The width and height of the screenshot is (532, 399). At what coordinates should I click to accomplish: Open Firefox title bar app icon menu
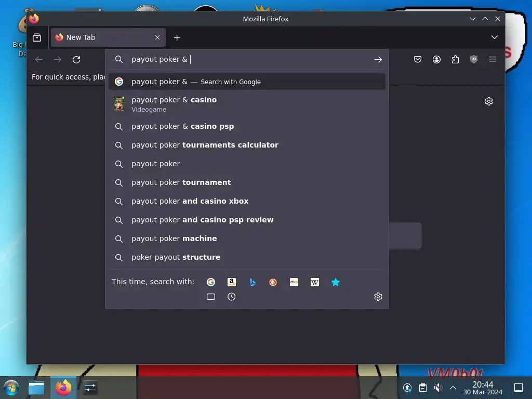point(34,19)
